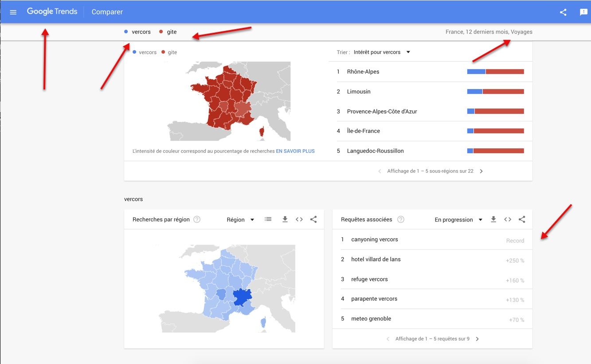Viewport: 591px width, 364px height.
Task: Open the hamburger navigation menu
Action: pos(13,12)
